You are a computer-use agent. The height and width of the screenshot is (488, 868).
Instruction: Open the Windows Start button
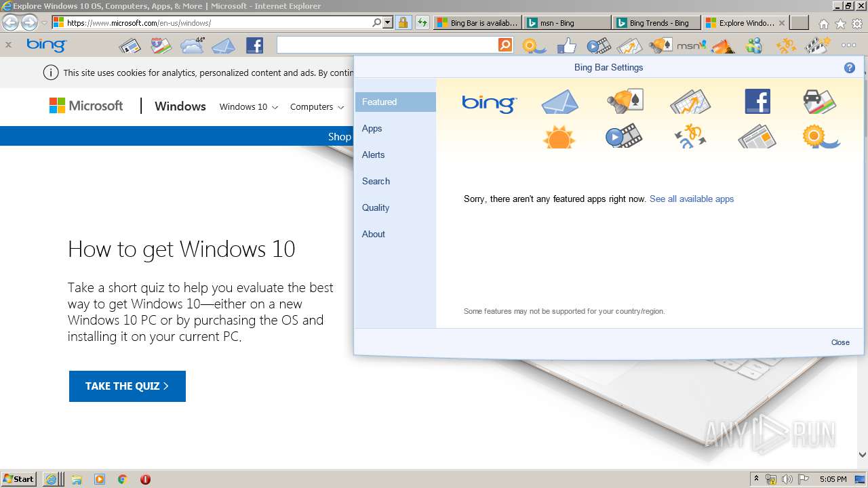pos(18,479)
